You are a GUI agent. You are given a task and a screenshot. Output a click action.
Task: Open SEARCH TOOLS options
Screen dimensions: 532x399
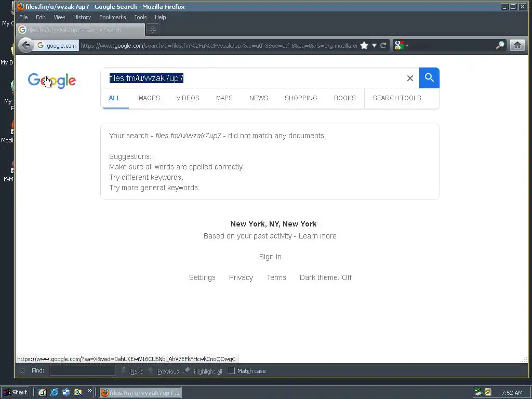pos(397,98)
